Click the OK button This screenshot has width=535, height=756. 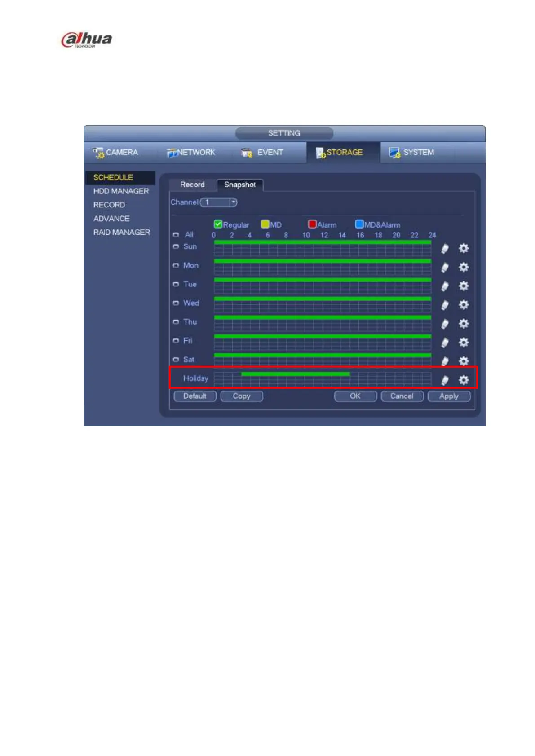click(x=355, y=396)
